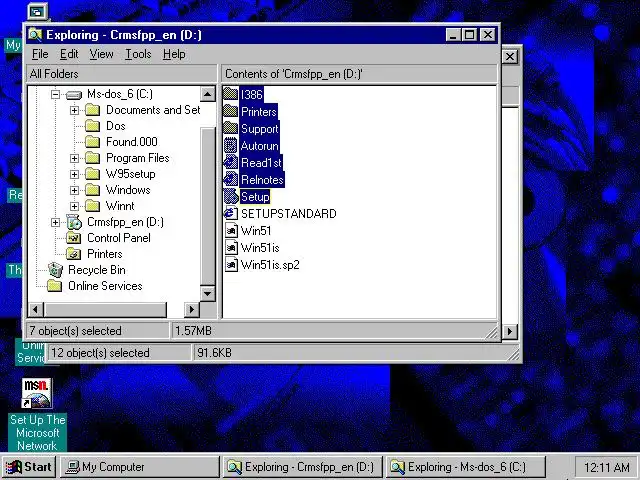This screenshot has height=480, width=640.
Task: Expand the Windows folder node
Action: click(74, 190)
